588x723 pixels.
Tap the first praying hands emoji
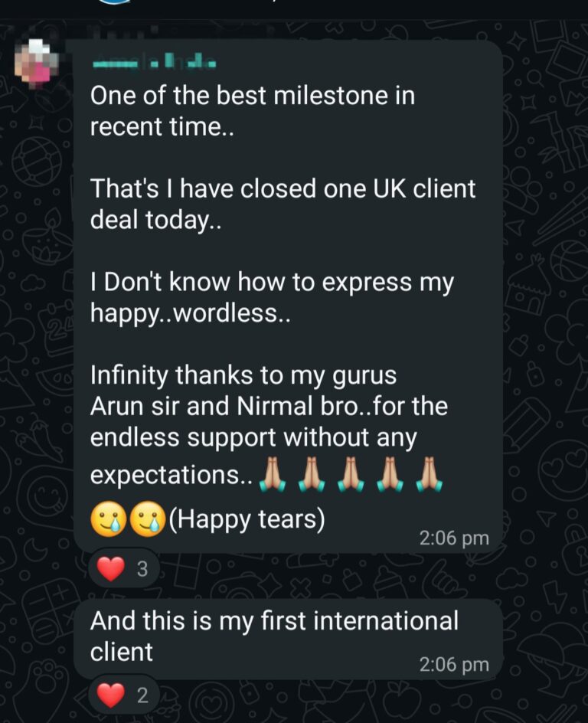(273, 473)
